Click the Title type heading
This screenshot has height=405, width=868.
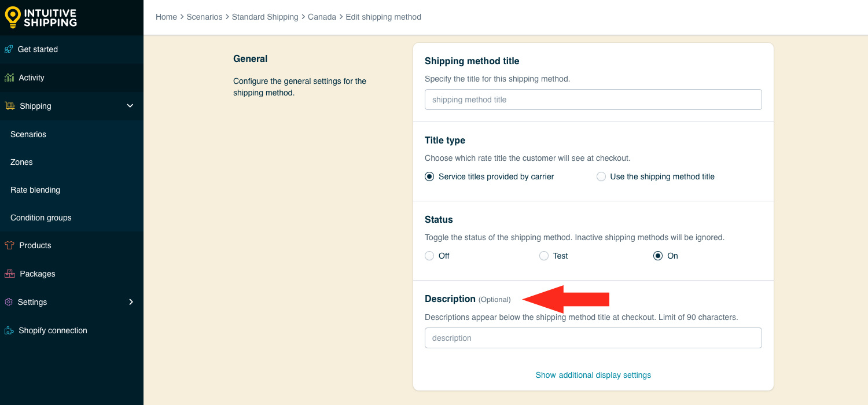tap(445, 140)
